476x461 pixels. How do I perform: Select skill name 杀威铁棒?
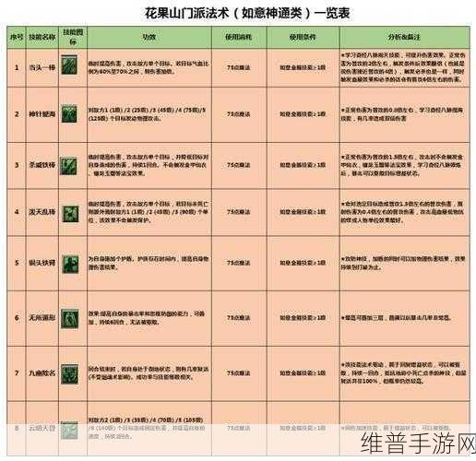(42, 165)
